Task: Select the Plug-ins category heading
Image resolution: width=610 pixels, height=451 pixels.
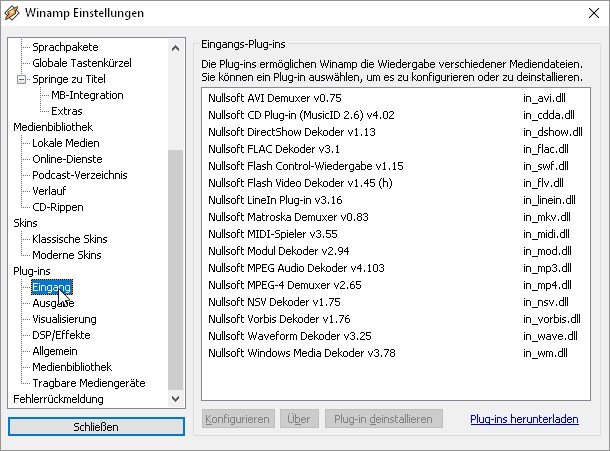Action: (x=32, y=271)
